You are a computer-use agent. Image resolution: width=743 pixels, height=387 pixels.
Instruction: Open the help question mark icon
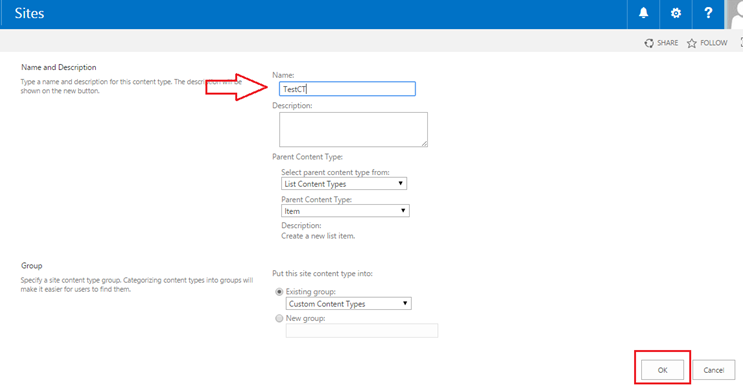708,13
